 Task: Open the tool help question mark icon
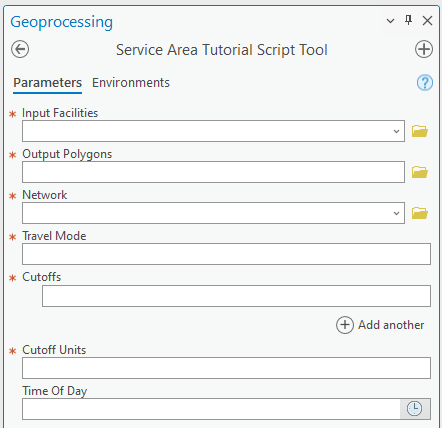tap(425, 83)
